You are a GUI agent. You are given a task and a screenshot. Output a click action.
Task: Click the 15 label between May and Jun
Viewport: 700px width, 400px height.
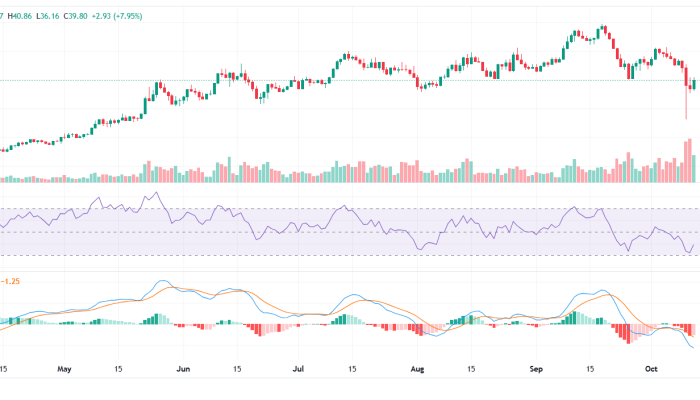tap(121, 369)
